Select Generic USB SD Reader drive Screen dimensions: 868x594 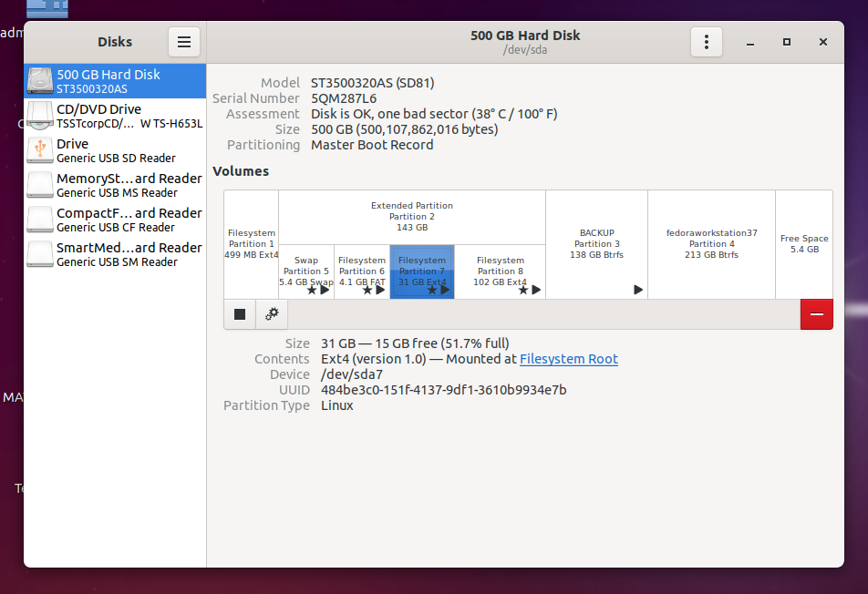[x=115, y=150]
